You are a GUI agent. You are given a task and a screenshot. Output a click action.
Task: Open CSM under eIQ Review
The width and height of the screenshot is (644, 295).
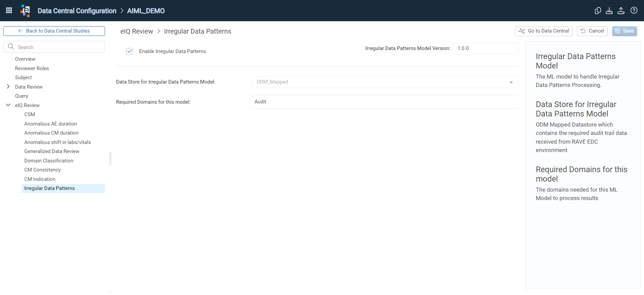(x=30, y=114)
